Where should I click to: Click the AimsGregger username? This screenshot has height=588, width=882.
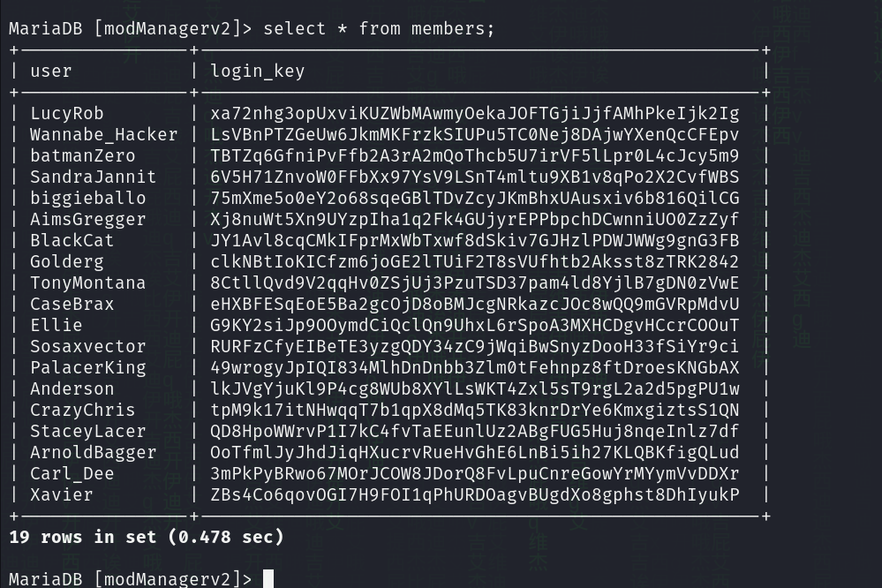pos(88,219)
